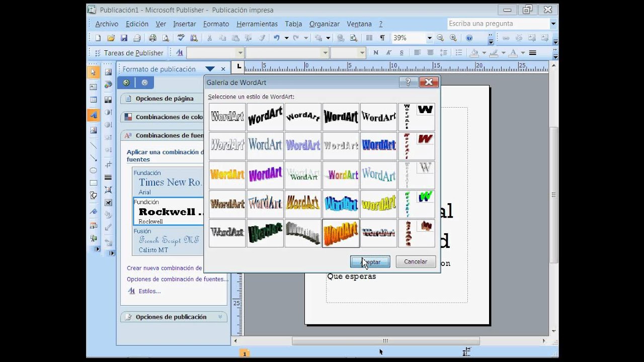This screenshot has width=644, height=362.
Task: Open the Styles icon next to the font box
Action: (180, 52)
